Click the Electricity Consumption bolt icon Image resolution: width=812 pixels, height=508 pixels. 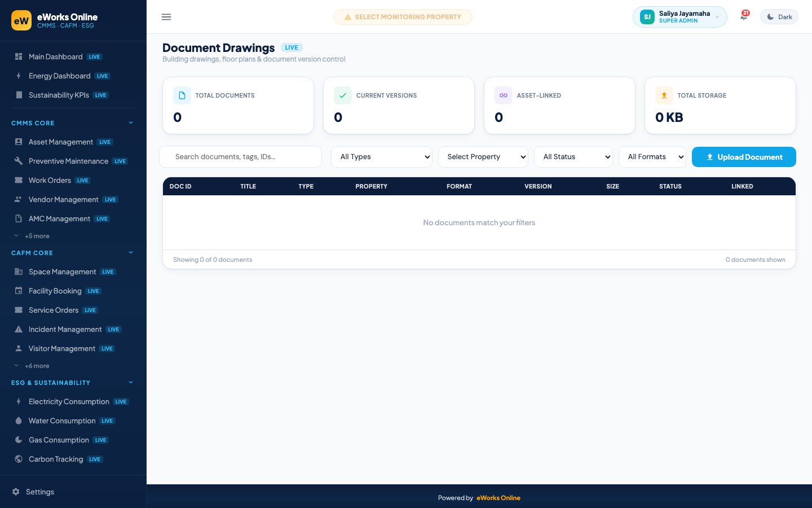[x=19, y=401]
